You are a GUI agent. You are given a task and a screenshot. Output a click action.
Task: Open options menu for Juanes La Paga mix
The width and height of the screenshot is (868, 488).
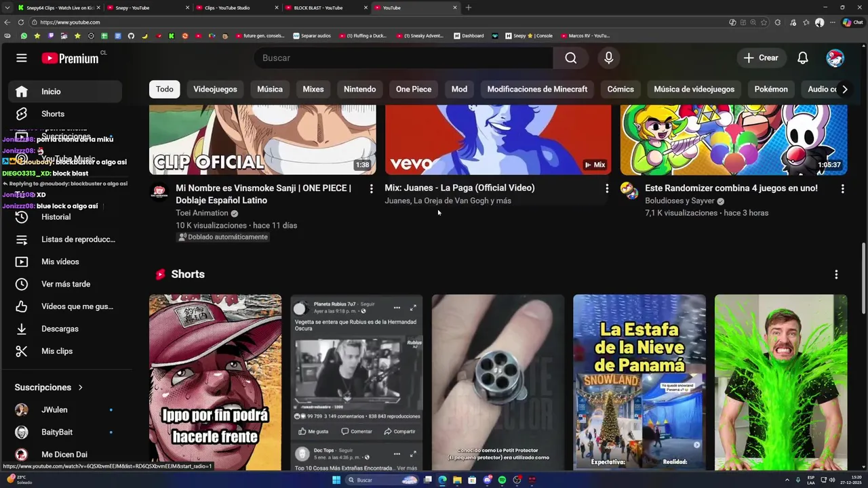click(607, 188)
